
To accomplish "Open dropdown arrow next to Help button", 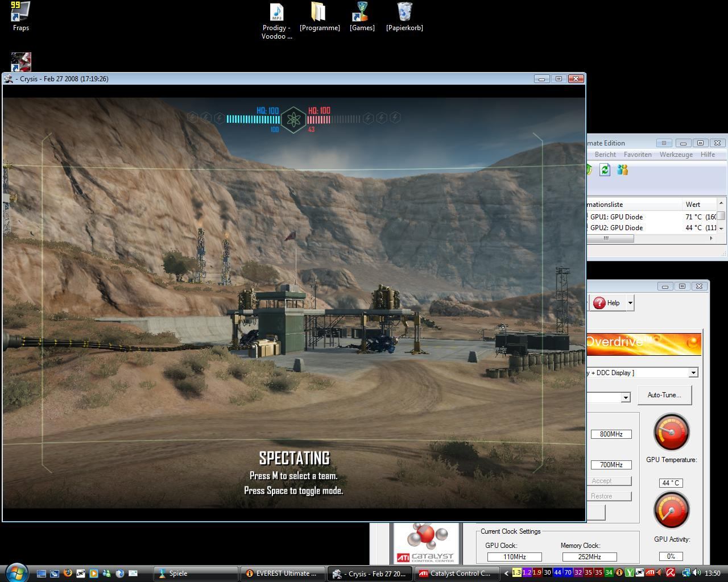I will click(630, 303).
